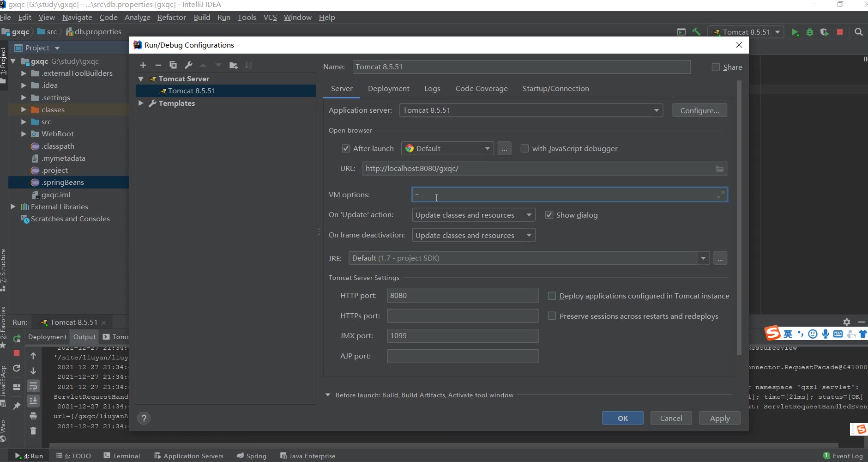
Task: Open the On frame deactivation dropdown
Action: [473, 235]
